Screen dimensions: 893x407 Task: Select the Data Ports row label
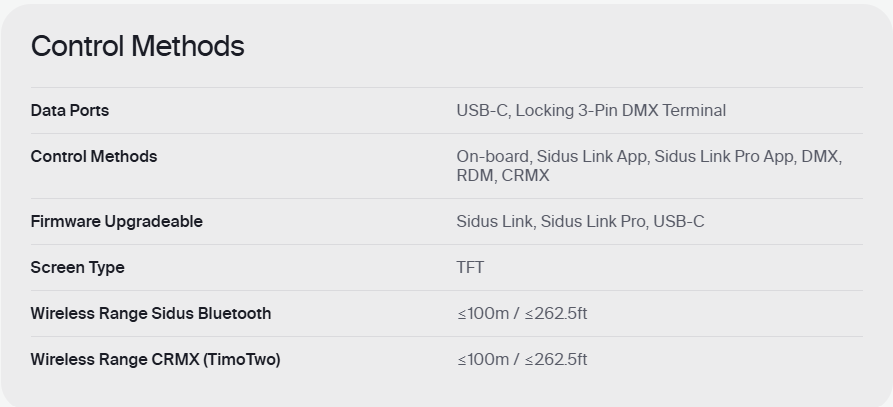[x=69, y=110]
